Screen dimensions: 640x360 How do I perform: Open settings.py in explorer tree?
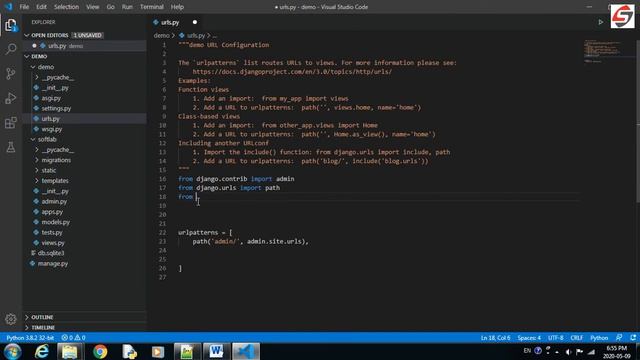pyautogui.click(x=84, y=108)
